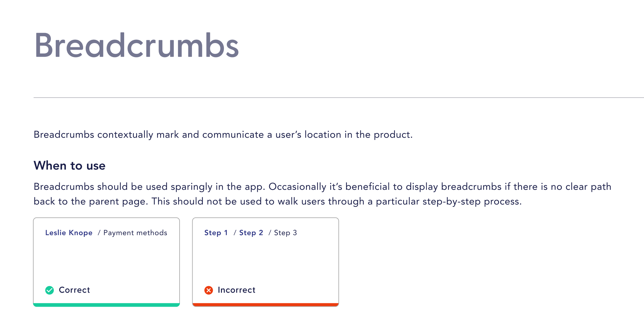The height and width of the screenshot is (321, 644).
Task: Go to Step 1 breadcrumb link
Action: click(216, 233)
